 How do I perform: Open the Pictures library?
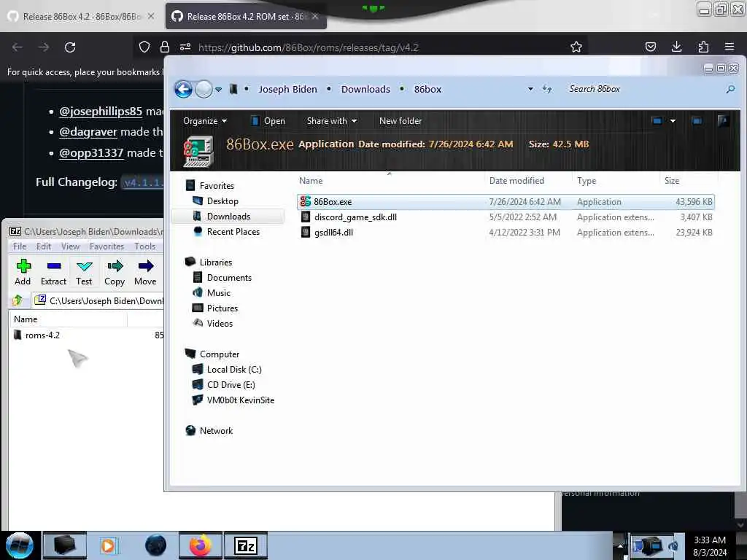point(222,308)
